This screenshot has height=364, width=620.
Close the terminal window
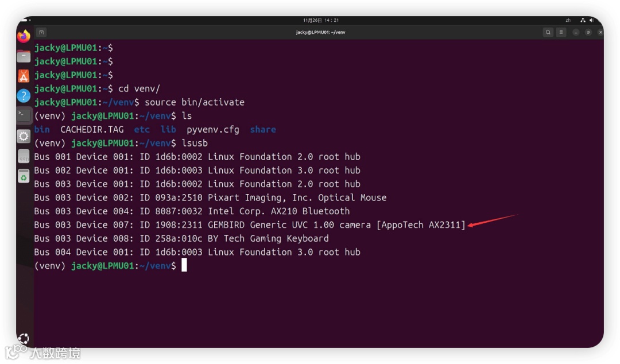600,33
